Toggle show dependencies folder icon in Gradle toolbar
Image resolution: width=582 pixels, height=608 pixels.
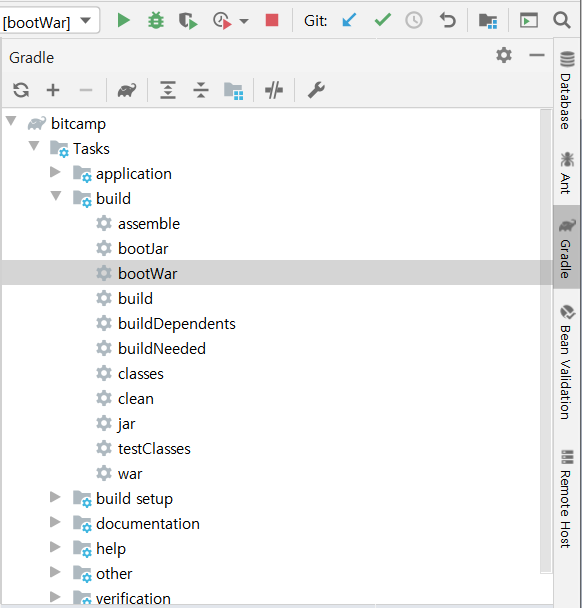233,91
